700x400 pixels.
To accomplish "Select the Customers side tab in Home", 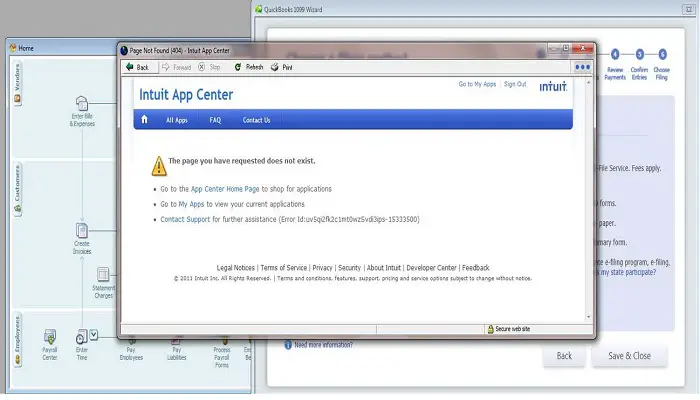I will pyautogui.click(x=17, y=189).
